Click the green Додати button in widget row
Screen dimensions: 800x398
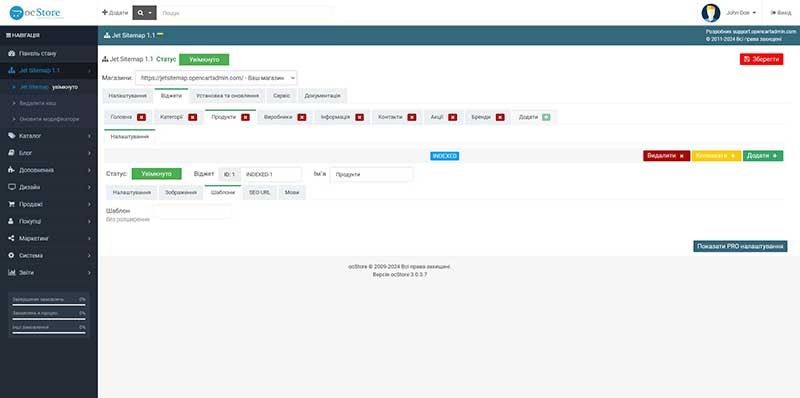click(763, 156)
